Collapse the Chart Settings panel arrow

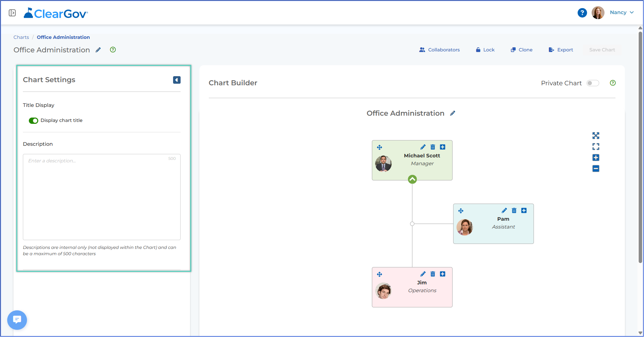(x=177, y=80)
